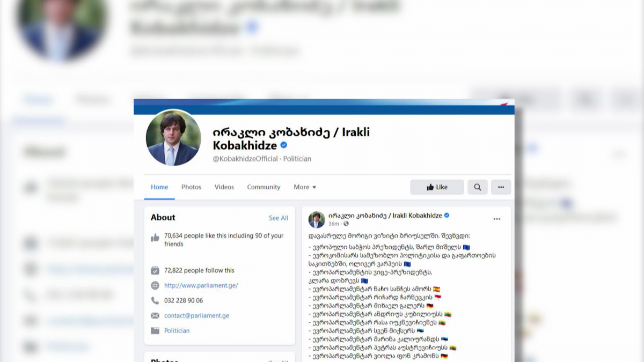
Task: Select the Community tab
Action: [264, 187]
